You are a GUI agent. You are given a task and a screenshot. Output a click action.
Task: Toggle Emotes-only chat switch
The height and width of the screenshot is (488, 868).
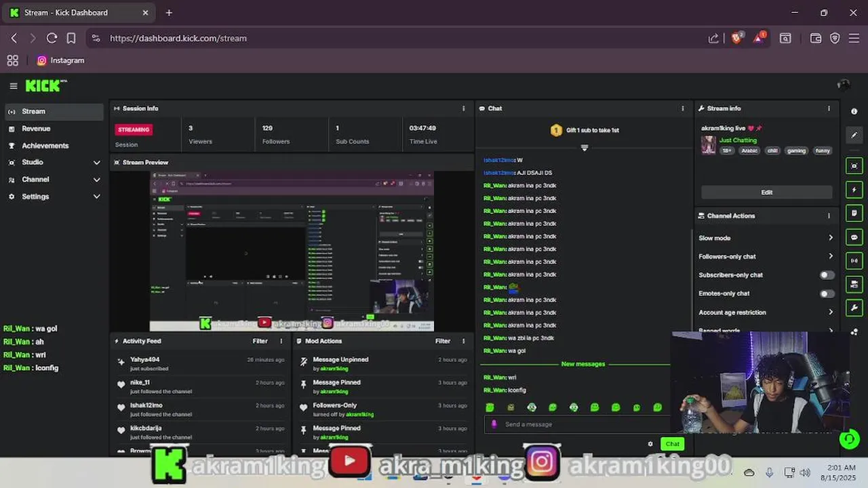click(x=827, y=293)
